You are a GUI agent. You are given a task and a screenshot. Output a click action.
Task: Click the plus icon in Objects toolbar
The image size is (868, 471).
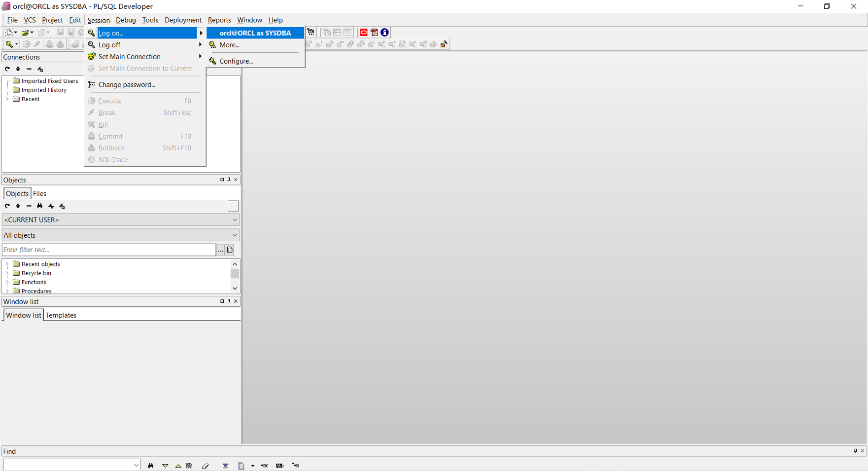pos(18,206)
